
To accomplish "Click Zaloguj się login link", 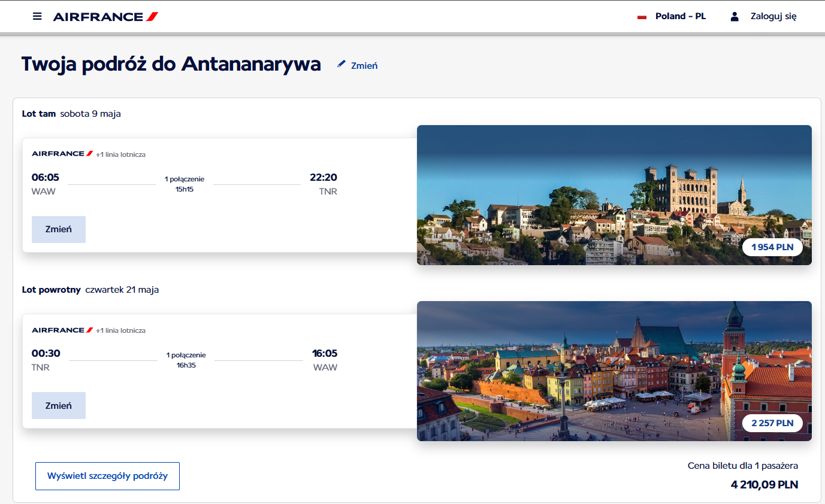I will pos(773,17).
